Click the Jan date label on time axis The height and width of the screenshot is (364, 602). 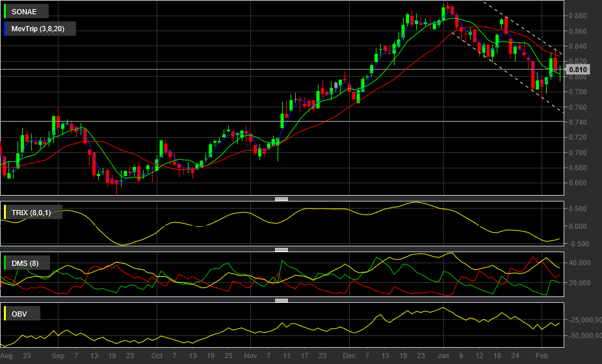point(443,356)
